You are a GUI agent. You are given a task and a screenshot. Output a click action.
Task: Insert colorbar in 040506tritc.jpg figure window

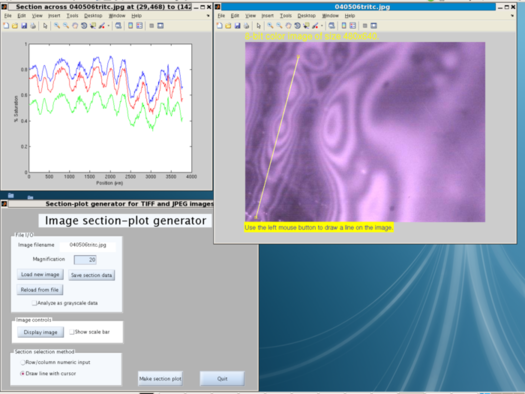344,26
